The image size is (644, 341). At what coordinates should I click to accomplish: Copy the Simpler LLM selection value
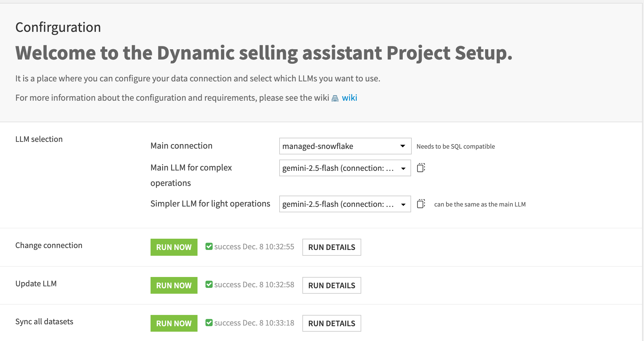(421, 204)
